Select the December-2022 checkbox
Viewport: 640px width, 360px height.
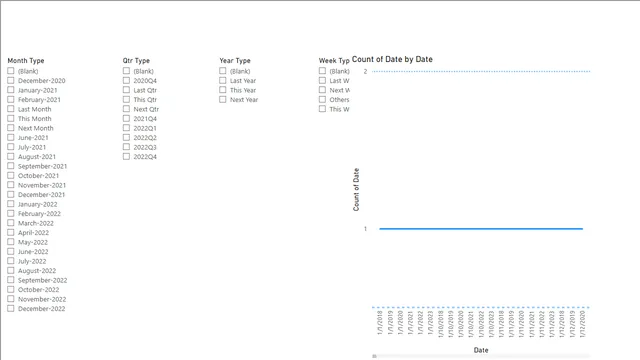point(11,309)
